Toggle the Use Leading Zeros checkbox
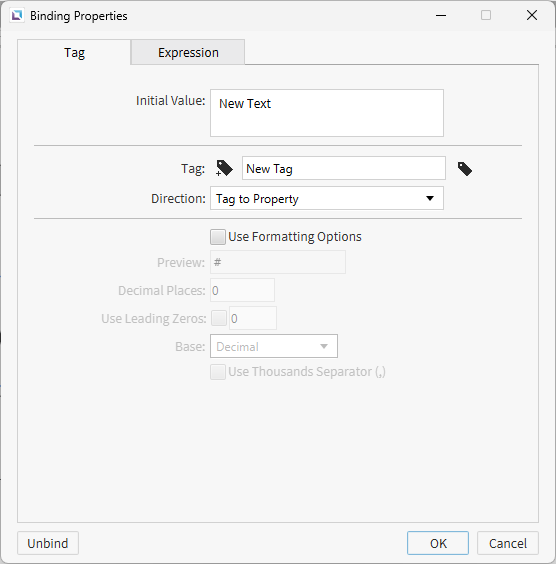556x564 pixels. click(219, 318)
